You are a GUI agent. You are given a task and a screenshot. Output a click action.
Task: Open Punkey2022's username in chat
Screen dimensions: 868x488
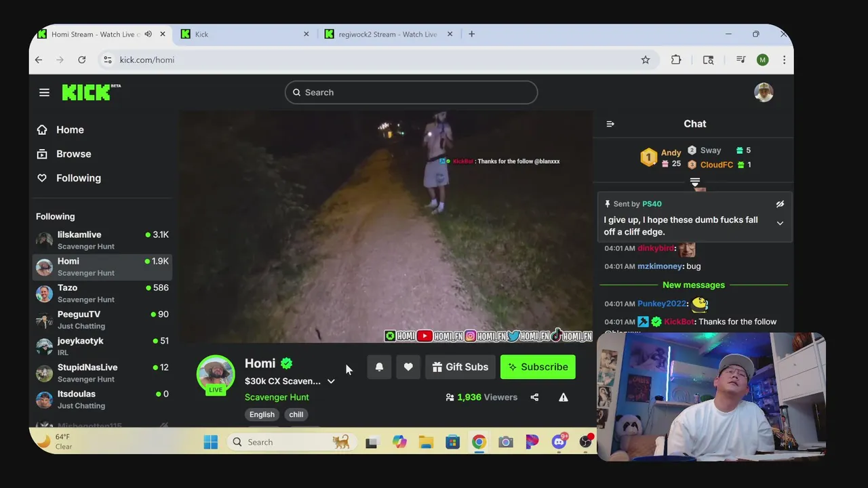[x=662, y=304]
